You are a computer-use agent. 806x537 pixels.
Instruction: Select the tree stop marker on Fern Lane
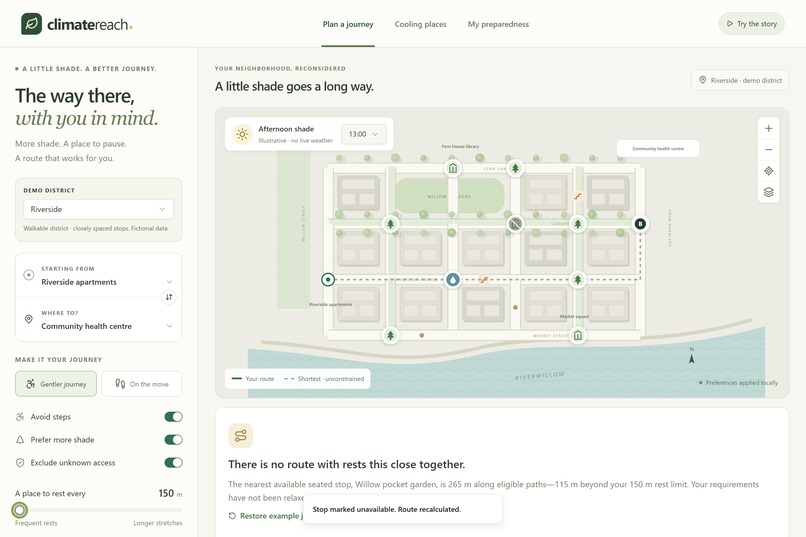coord(515,168)
